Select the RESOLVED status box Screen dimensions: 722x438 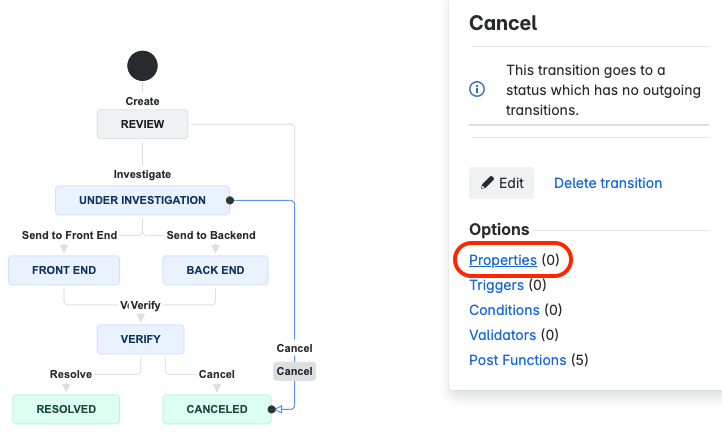tap(66, 409)
